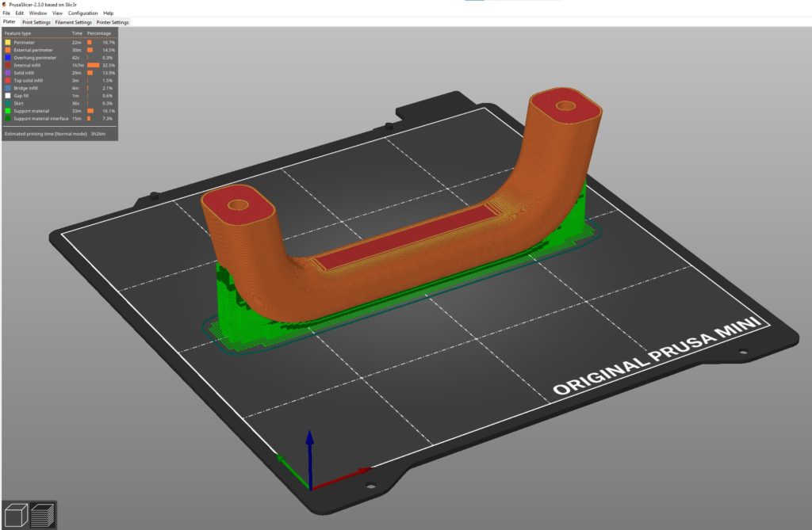812x530 pixels.
Task: Toggle the External perimeter orange swatch
Action: [8, 50]
